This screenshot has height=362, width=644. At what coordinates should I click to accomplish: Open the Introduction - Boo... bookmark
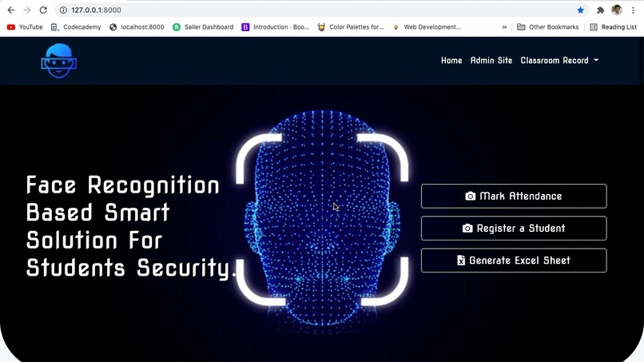[x=275, y=27]
